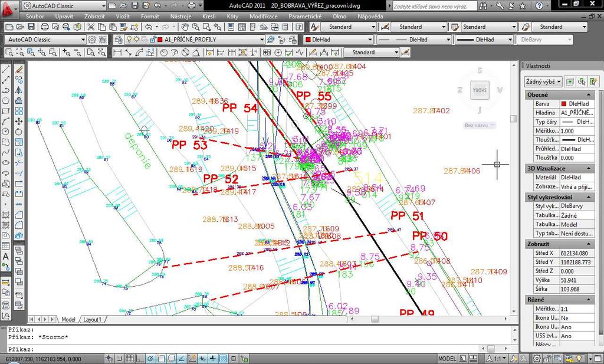Click the Bez názvu UCS dropdown under ViewCube
This screenshot has height=364, width=604.
point(479,125)
